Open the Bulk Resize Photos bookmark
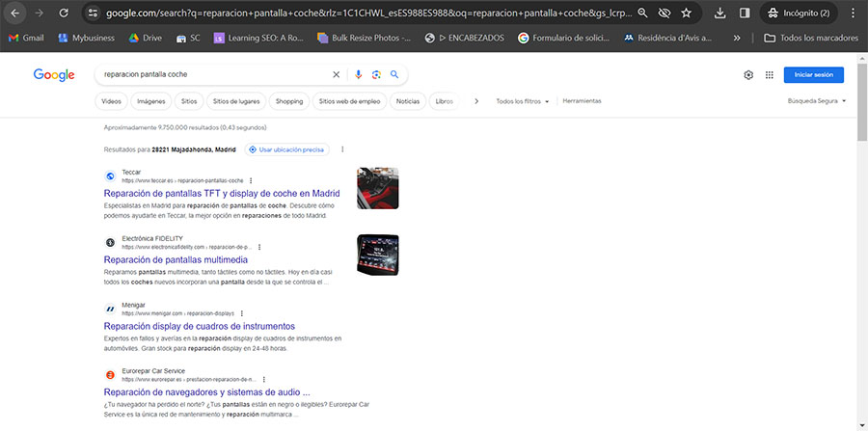This screenshot has width=868, height=431. (365, 39)
